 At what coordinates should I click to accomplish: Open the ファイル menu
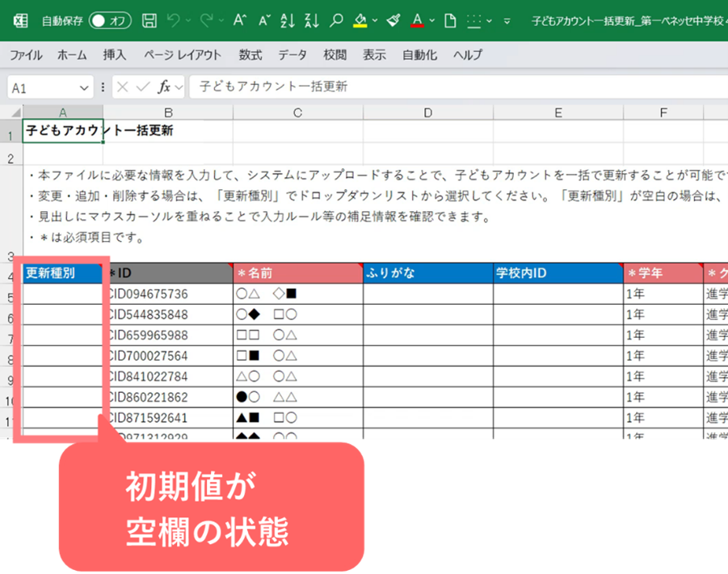coord(26,55)
